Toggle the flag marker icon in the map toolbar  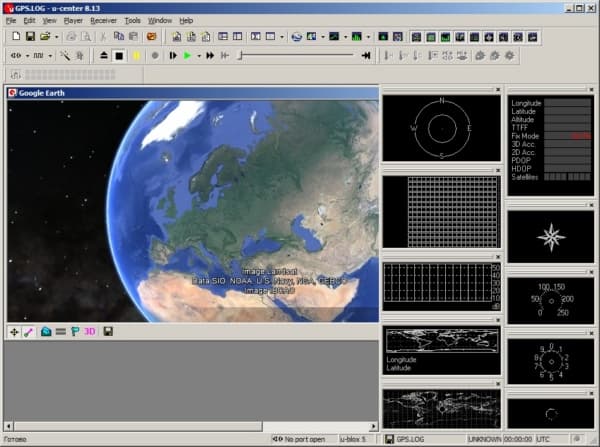pos(74,331)
